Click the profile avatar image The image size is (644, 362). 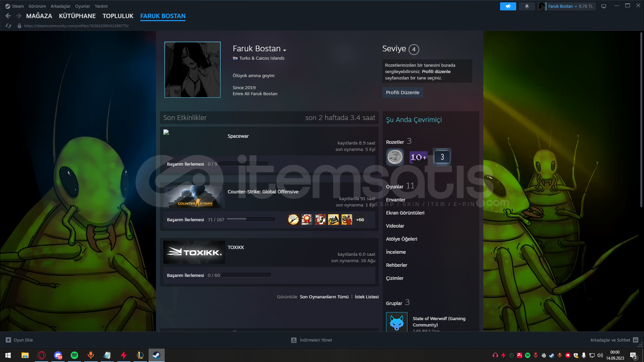pyautogui.click(x=192, y=70)
